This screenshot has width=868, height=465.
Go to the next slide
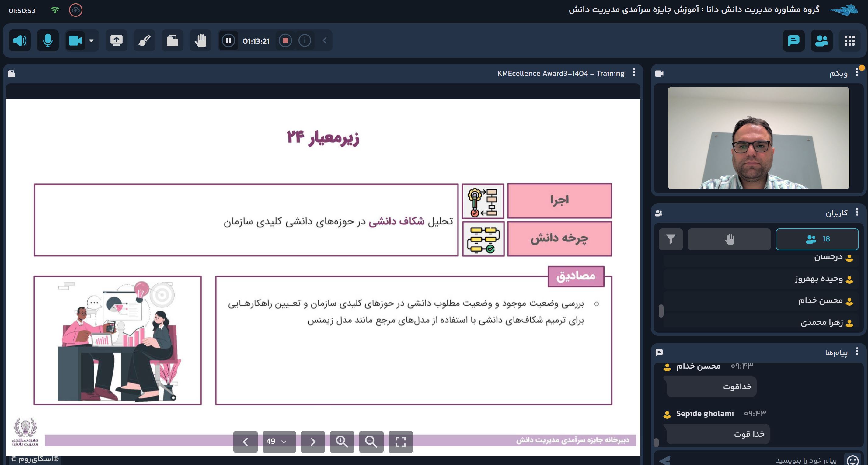[x=313, y=441]
